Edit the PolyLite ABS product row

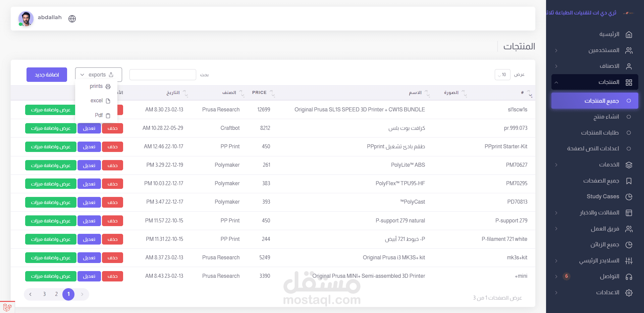pyautogui.click(x=89, y=165)
